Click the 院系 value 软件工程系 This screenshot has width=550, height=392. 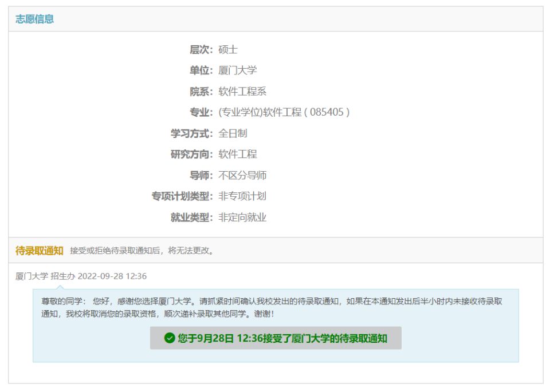(242, 92)
